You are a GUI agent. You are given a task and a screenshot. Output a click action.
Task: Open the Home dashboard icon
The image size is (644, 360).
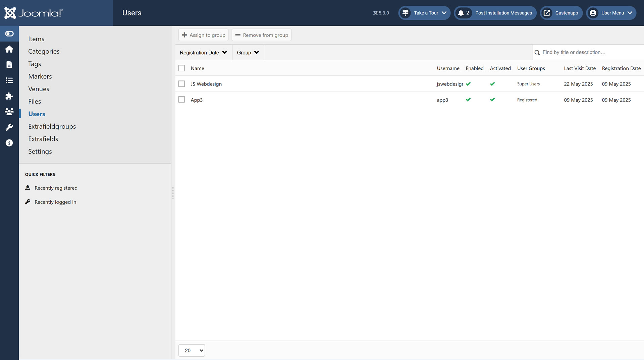9,49
